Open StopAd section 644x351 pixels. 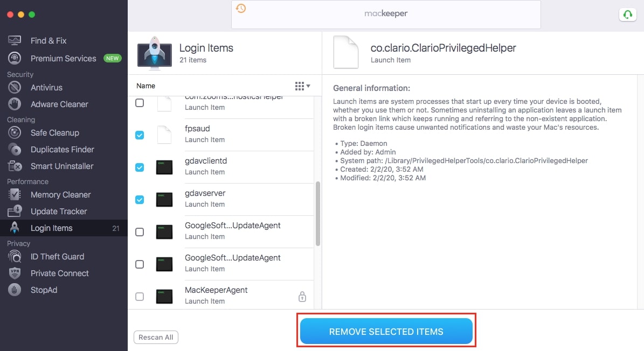pyautogui.click(x=44, y=290)
